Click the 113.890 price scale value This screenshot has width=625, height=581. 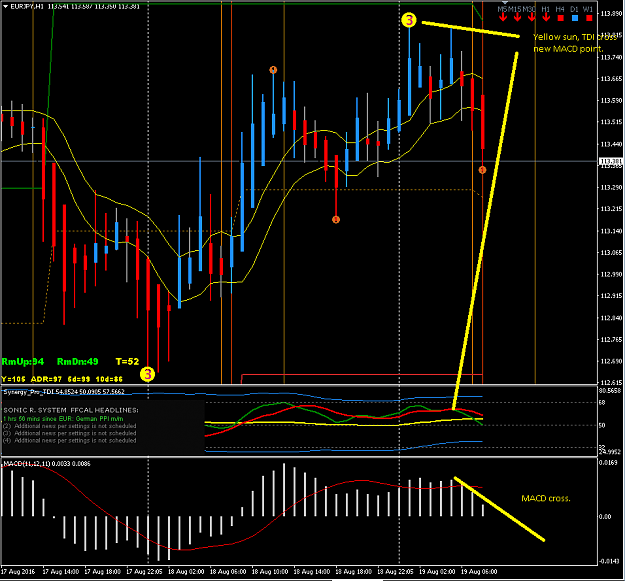(x=611, y=14)
